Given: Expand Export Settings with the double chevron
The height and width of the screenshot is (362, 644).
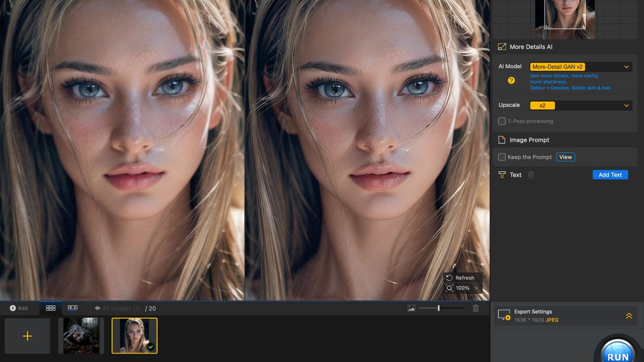Looking at the screenshot, I should pyautogui.click(x=629, y=316).
